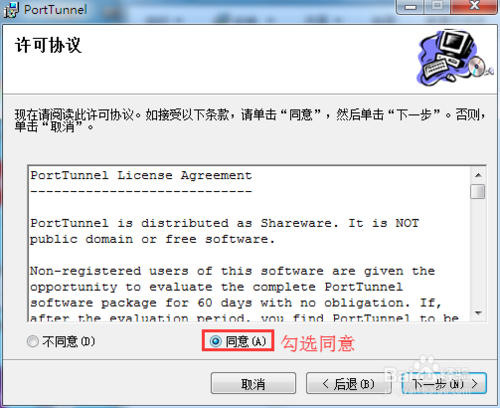The image size is (500, 408).
Task: Select the 同意(A) radio button
Action: 215,341
